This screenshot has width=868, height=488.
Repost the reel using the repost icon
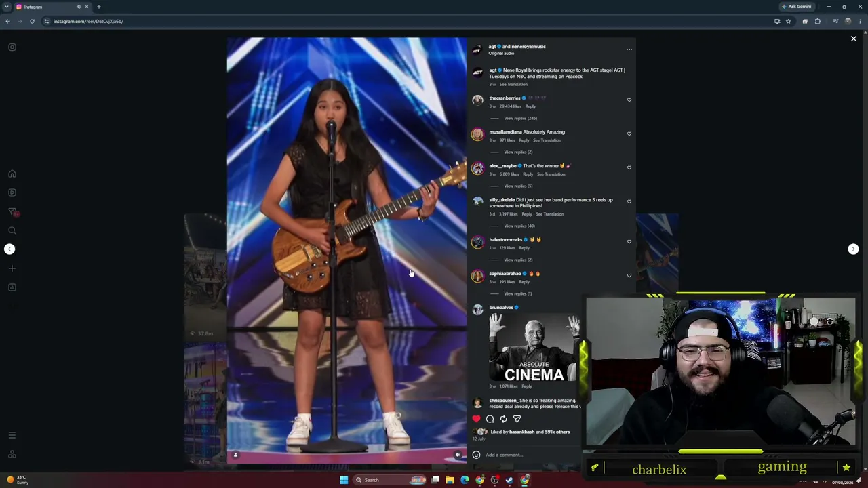tap(503, 419)
